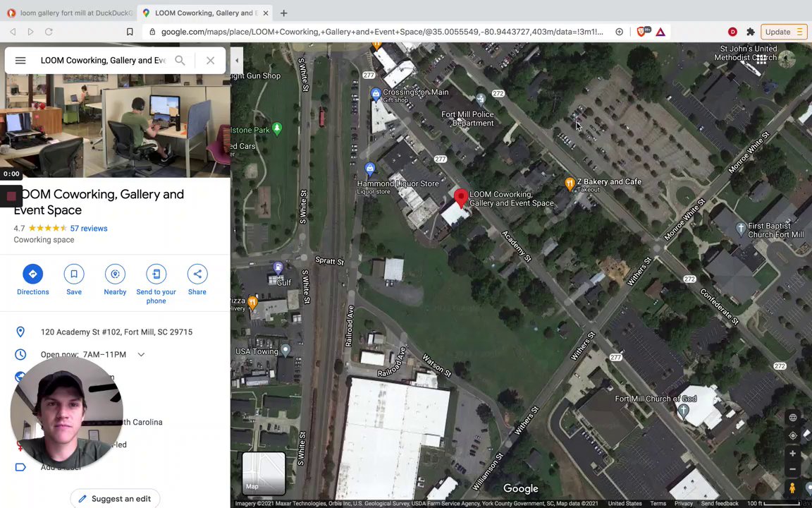The height and width of the screenshot is (508, 812).
Task: Select Fort Mill Church of God marker
Action: 683,412
